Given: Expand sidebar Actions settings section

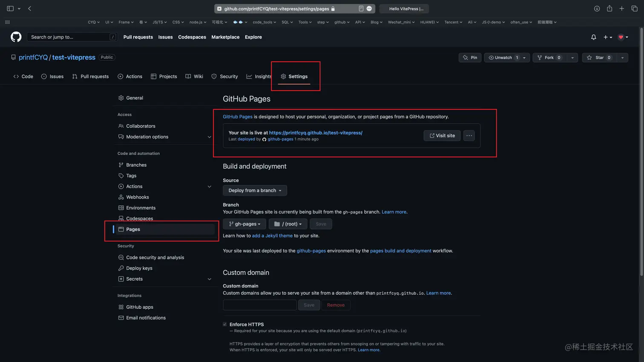Looking at the screenshot, I should coord(209,187).
